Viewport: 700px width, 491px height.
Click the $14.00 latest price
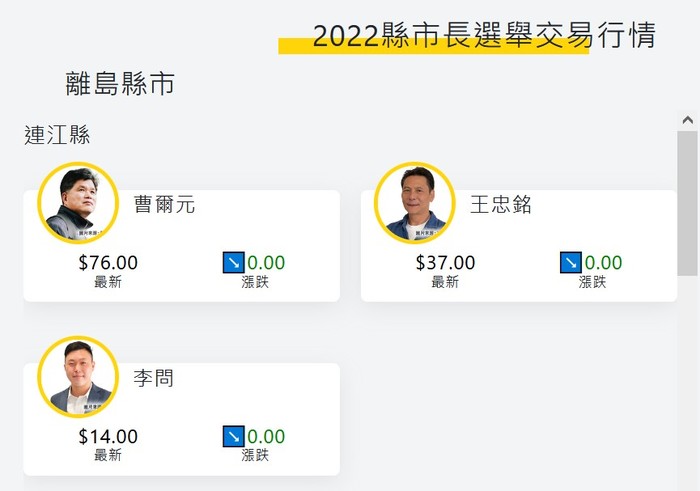pos(108,436)
